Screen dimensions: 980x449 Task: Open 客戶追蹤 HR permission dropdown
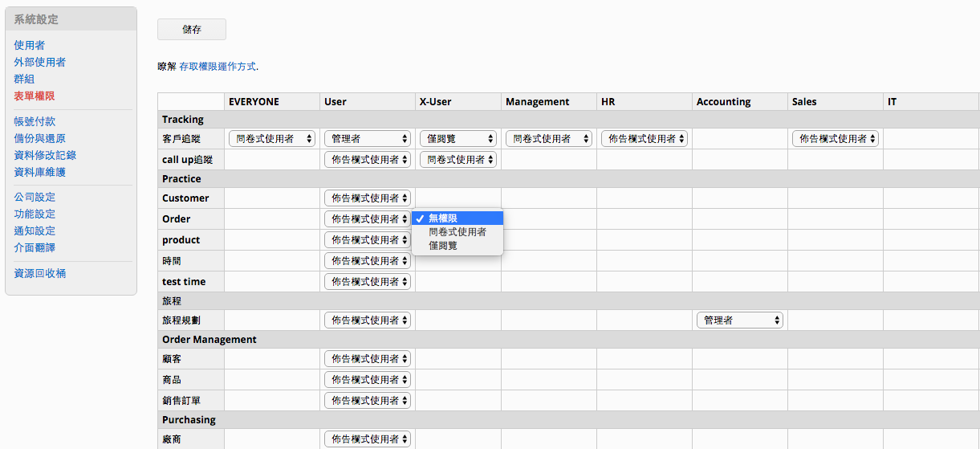click(x=645, y=139)
